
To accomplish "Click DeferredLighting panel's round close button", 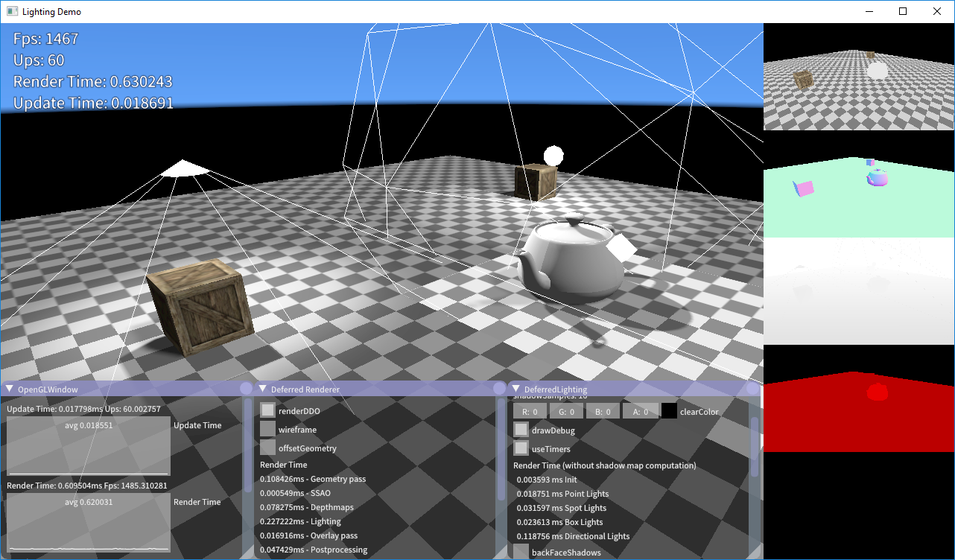I will [752, 389].
